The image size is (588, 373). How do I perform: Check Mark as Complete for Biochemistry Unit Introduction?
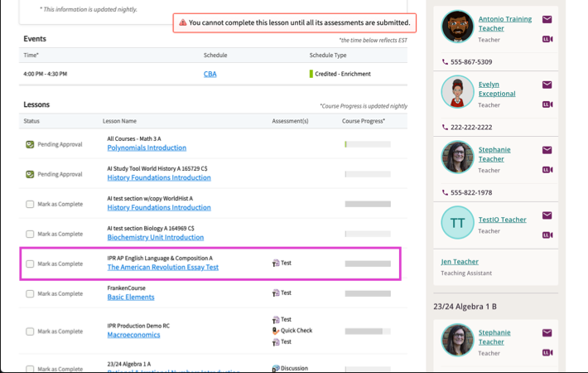pos(30,234)
